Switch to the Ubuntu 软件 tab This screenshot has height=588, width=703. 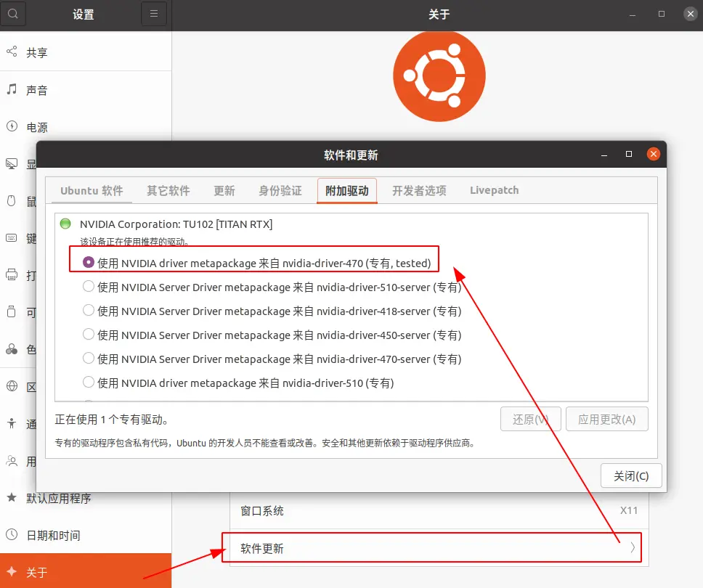[92, 191]
